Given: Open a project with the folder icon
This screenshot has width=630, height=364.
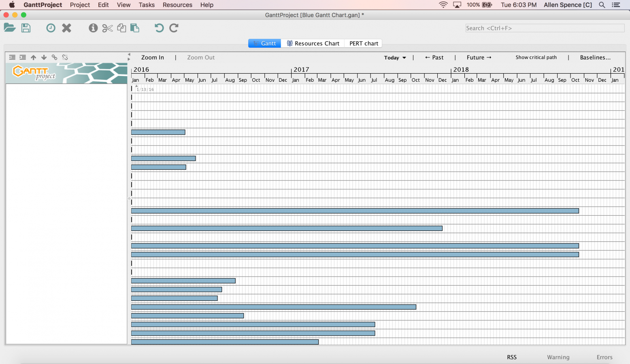Looking at the screenshot, I should click(x=9, y=28).
